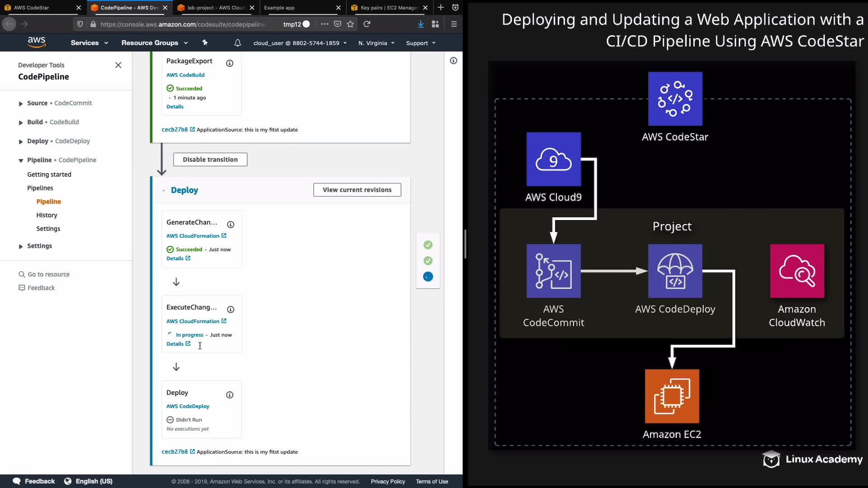The image size is (868, 488).
Task: Toggle the tmp12 container switch in the address bar
Action: click(x=306, y=24)
